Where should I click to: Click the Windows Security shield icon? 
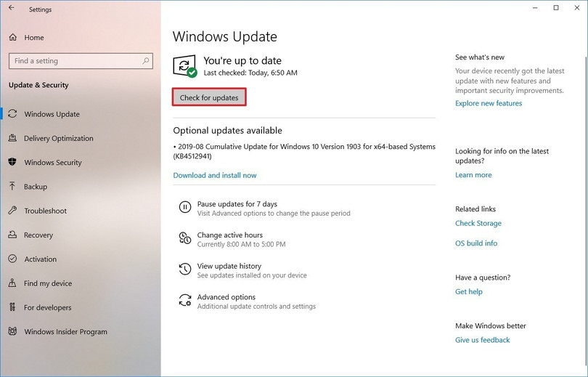pyautogui.click(x=13, y=163)
